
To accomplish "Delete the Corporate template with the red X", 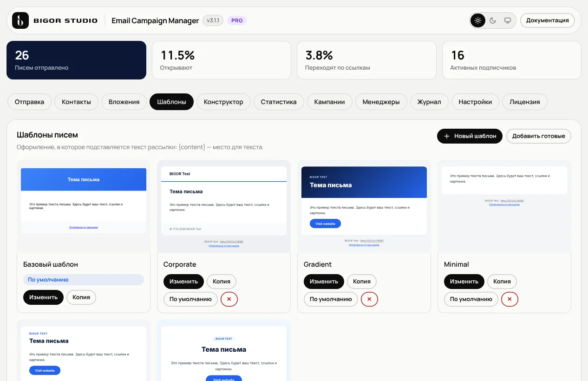I will [229, 299].
